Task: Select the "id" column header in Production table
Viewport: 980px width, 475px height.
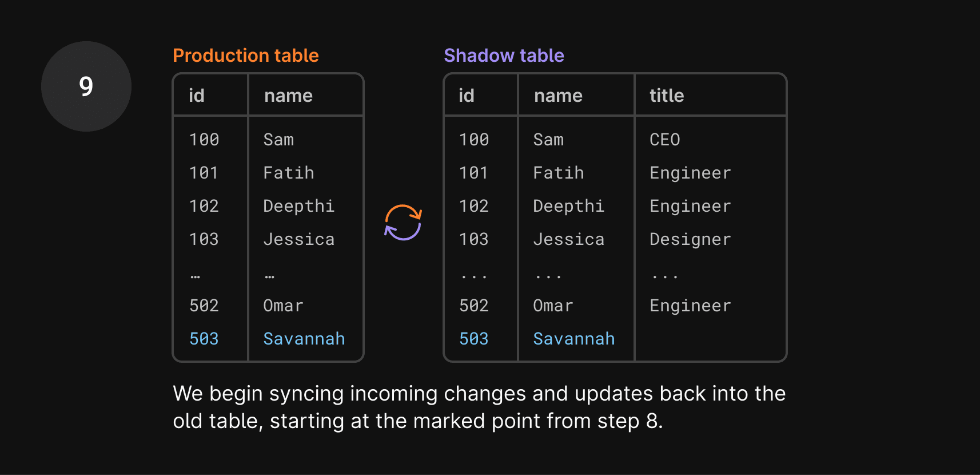Action: (x=197, y=96)
